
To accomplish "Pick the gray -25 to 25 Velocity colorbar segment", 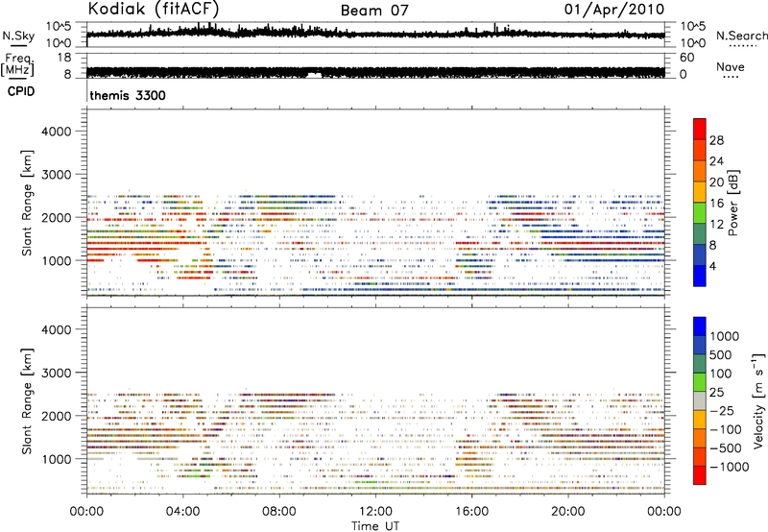I will [x=700, y=401].
